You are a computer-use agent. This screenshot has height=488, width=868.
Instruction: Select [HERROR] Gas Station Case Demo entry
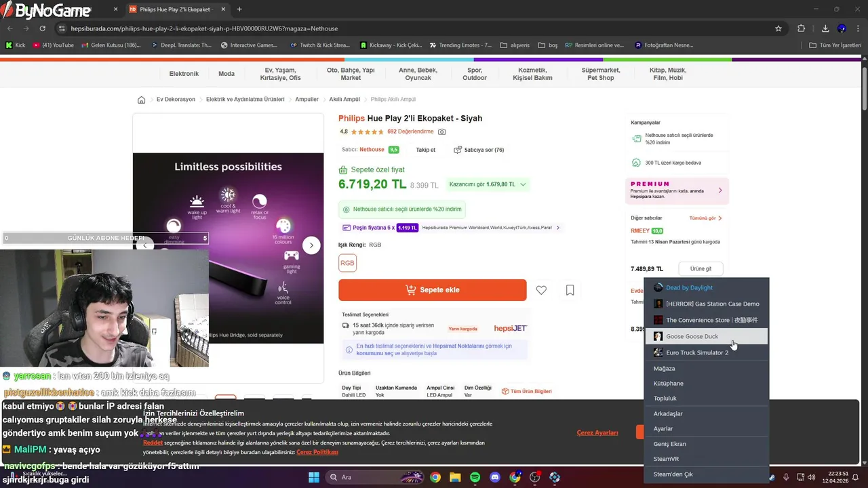coord(707,304)
